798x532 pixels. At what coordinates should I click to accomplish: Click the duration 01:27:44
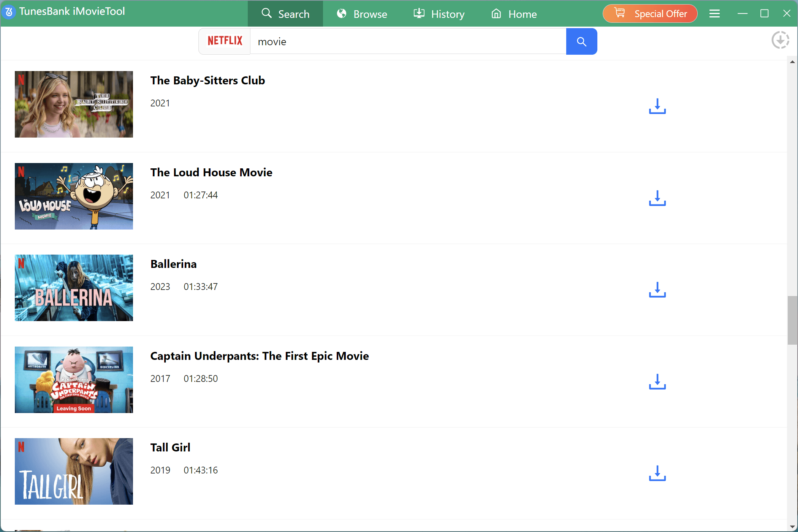click(x=201, y=195)
